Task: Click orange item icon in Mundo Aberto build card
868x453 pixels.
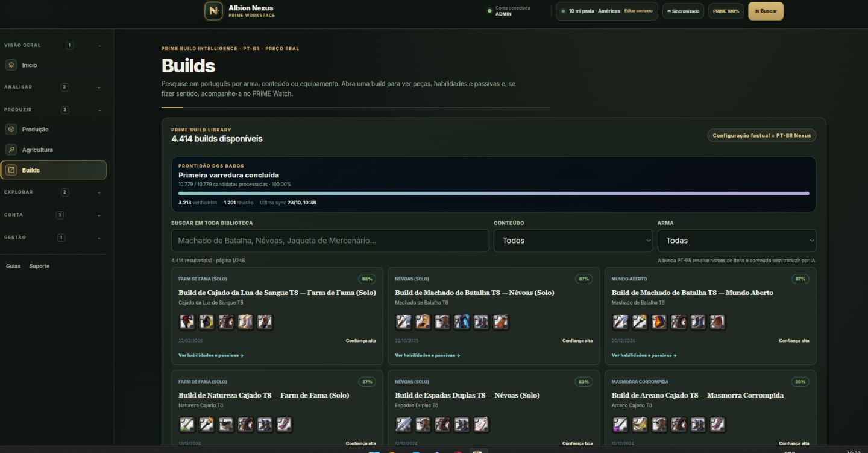Action: (x=659, y=322)
